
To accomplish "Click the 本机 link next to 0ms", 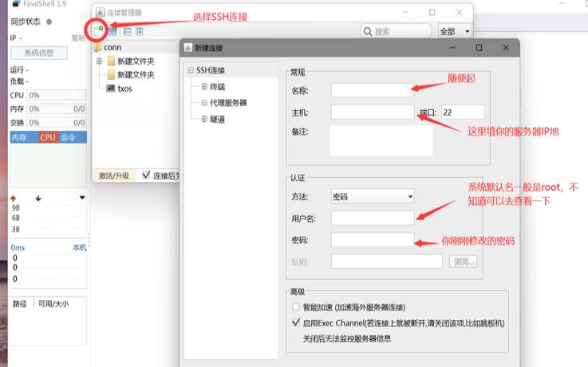I will point(80,247).
